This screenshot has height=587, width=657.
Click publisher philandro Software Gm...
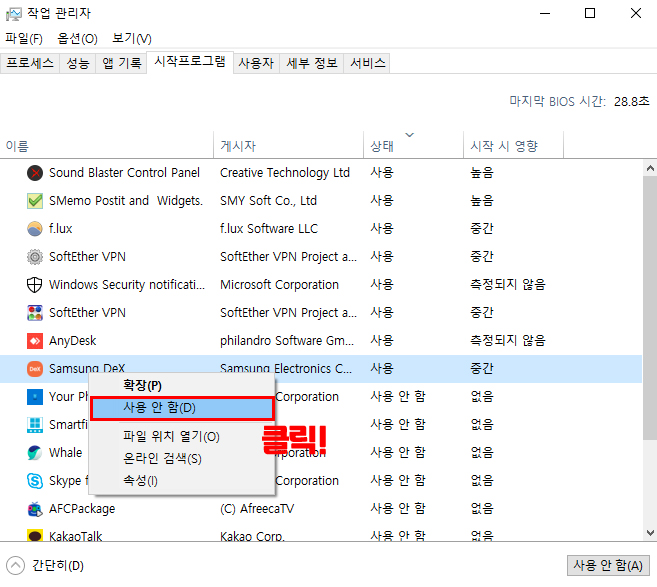[287, 341]
